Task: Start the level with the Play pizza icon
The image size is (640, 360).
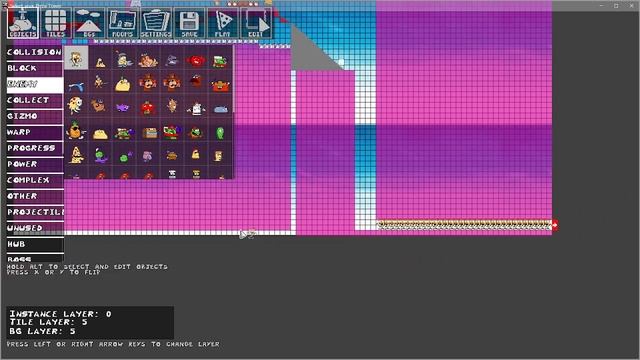Action: 223,23
